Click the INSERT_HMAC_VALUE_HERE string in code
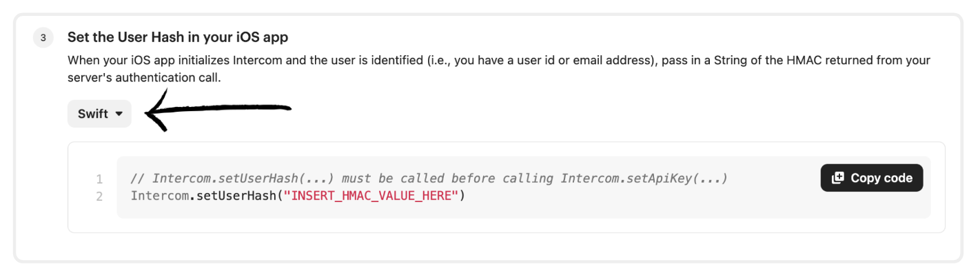Image resolution: width=980 pixels, height=280 pixels. point(371,196)
